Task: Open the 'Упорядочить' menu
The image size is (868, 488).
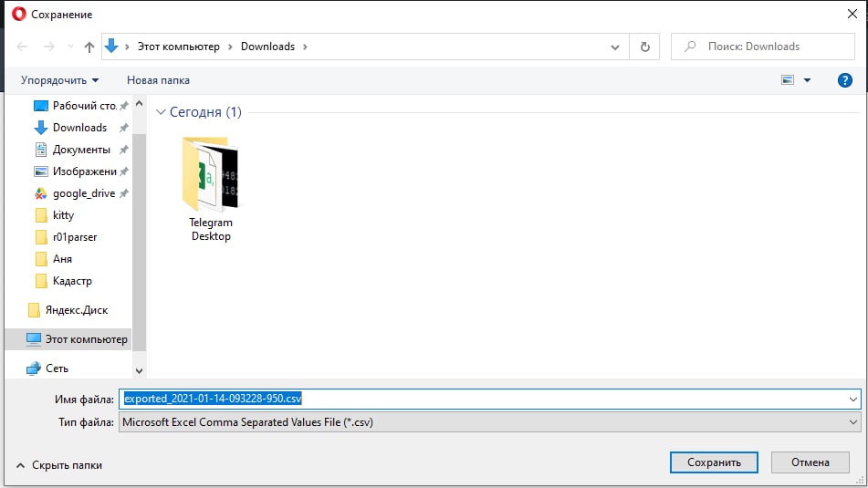Action: (x=60, y=80)
